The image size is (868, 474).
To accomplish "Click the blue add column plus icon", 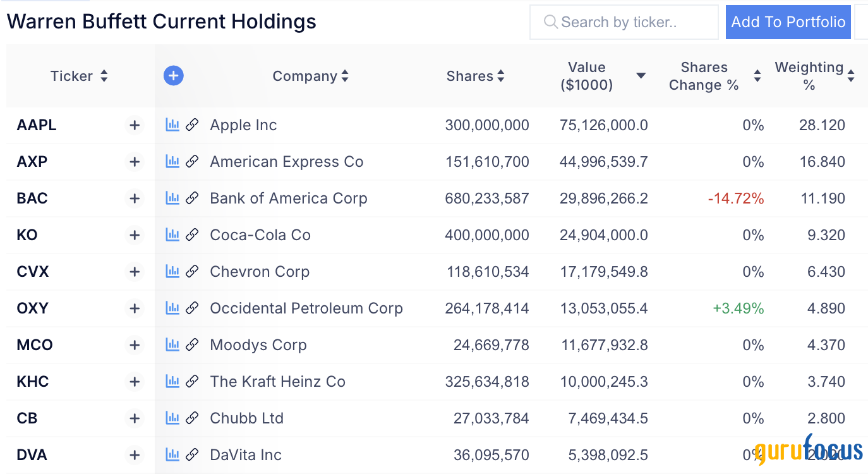I will click(174, 76).
